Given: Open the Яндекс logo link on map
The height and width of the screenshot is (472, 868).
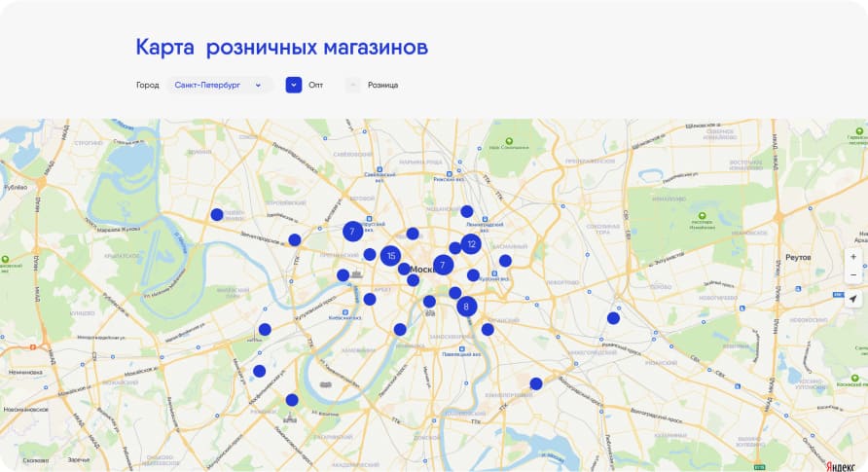Looking at the screenshot, I should tap(840, 466).
